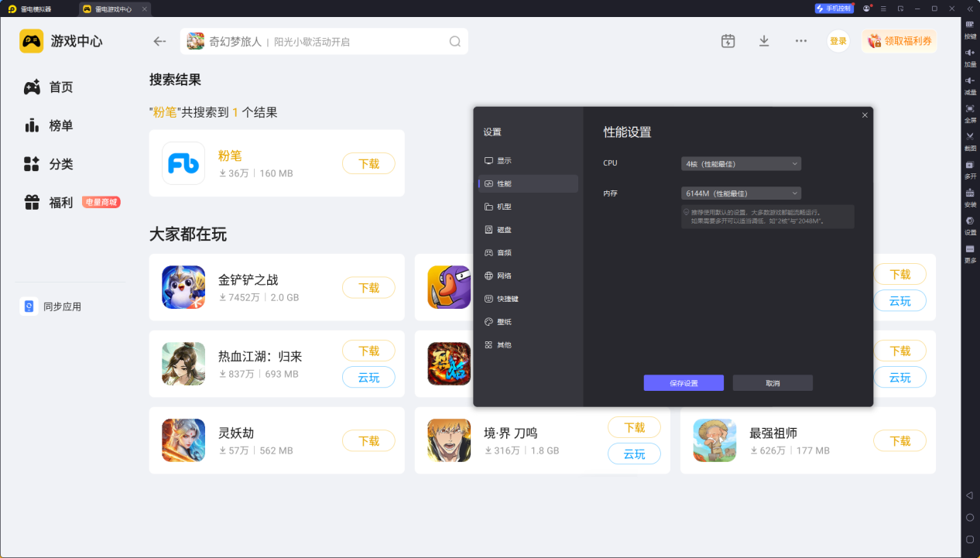Open the 快捷键 settings tab
The image size is (980, 558).
click(529, 299)
